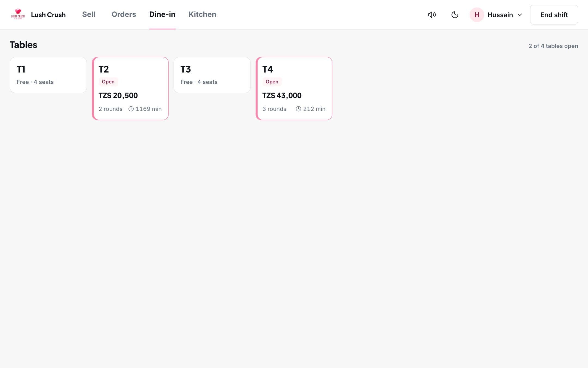Switch to dark mode moon icon
The height and width of the screenshot is (368, 588).
click(x=455, y=15)
